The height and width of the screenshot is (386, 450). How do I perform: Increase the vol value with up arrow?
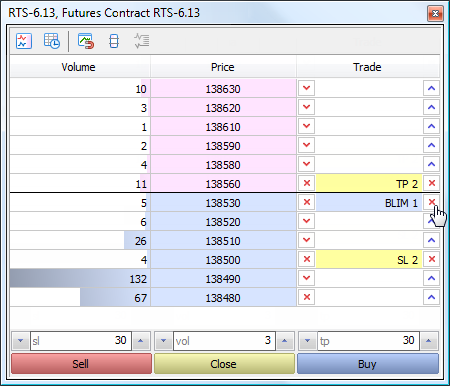285,341
